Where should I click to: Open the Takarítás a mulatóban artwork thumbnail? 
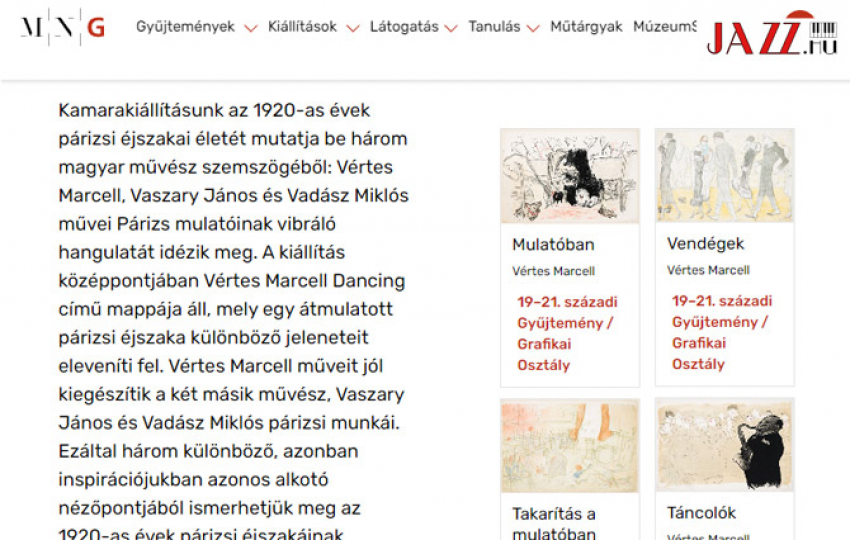tap(570, 446)
